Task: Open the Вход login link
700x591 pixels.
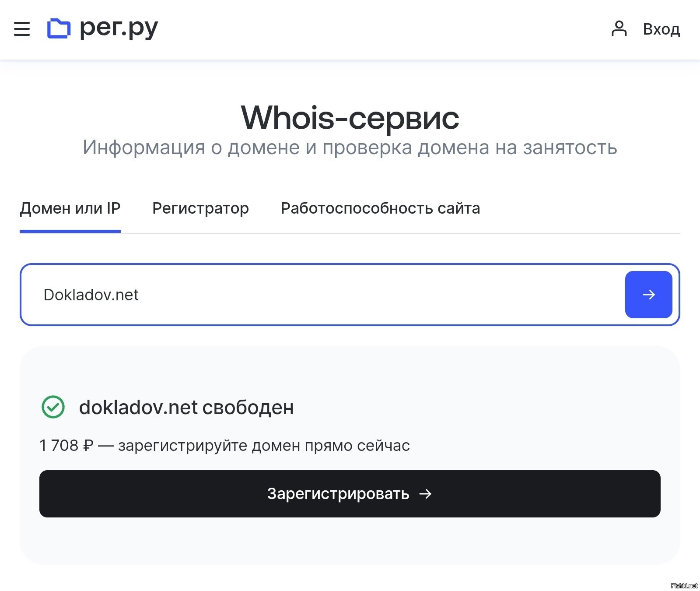Action: coord(661,29)
